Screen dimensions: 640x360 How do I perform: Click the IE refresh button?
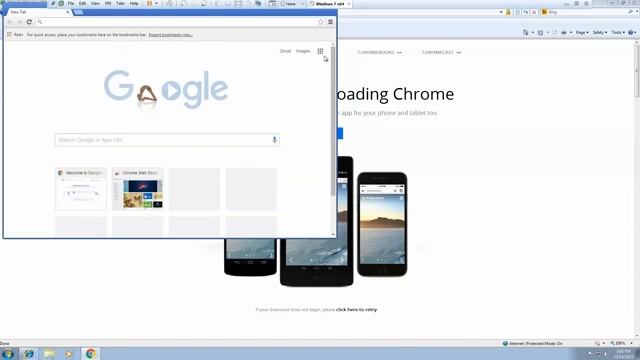click(526, 12)
